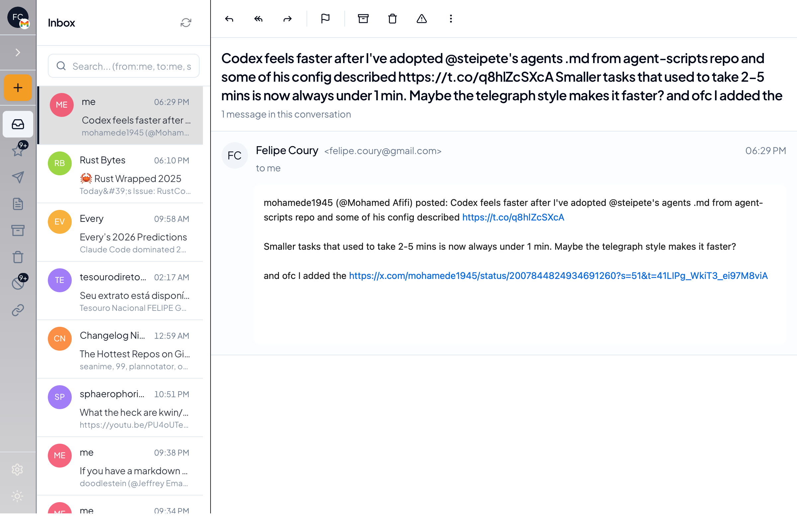The image size is (797, 532).
Task: Forward this email using toolbar arrow
Action: (287, 19)
